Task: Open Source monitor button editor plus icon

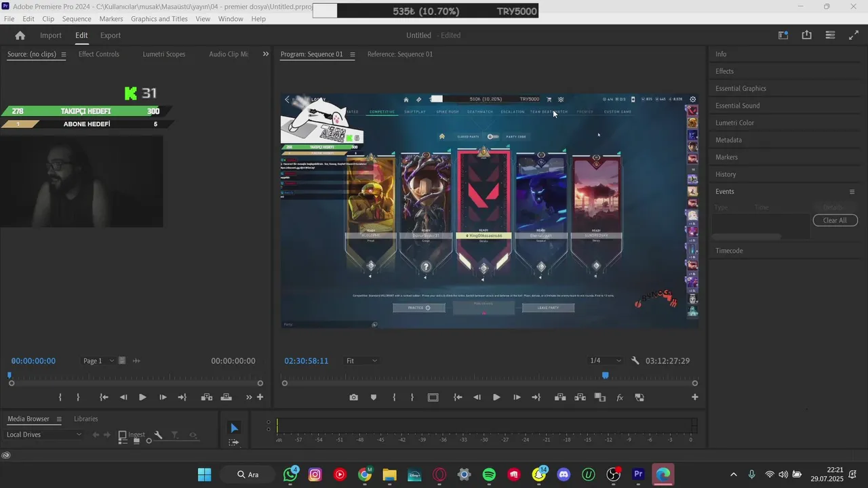Action: tap(260, 397)
